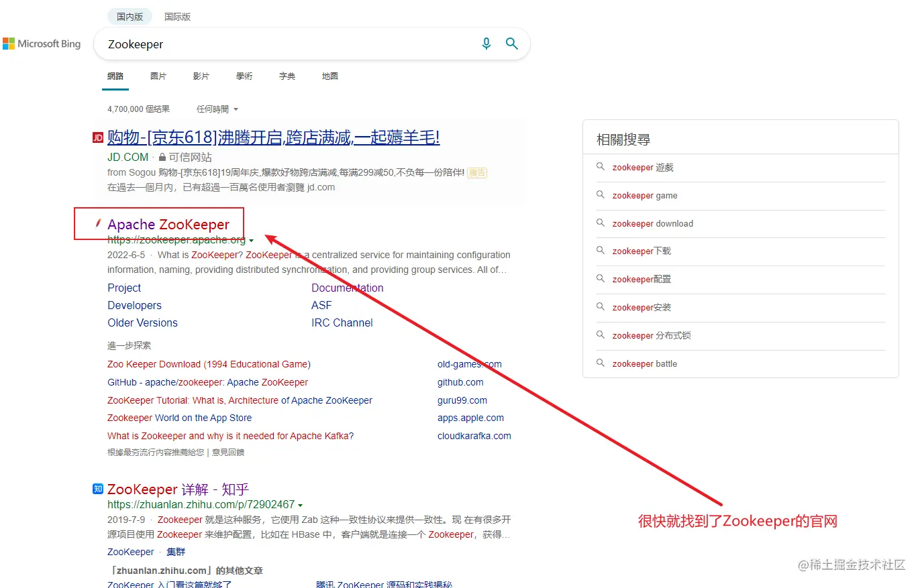Open the Older Versions sublink
Viewport: 922px width, 588px height.
pyautogui.click(x=142, y=322)
